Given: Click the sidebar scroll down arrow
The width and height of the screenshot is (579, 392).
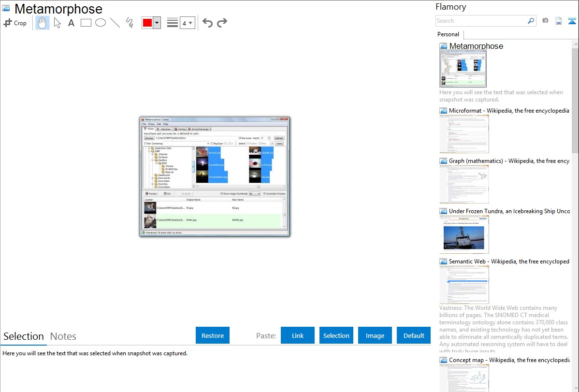Looking at the screenshot, I should [575, 388].
